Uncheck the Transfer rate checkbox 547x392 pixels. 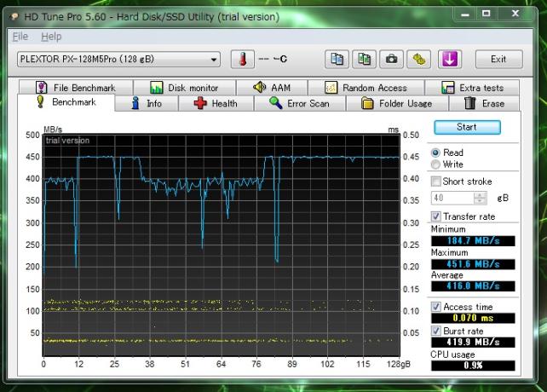click(437, 216)
